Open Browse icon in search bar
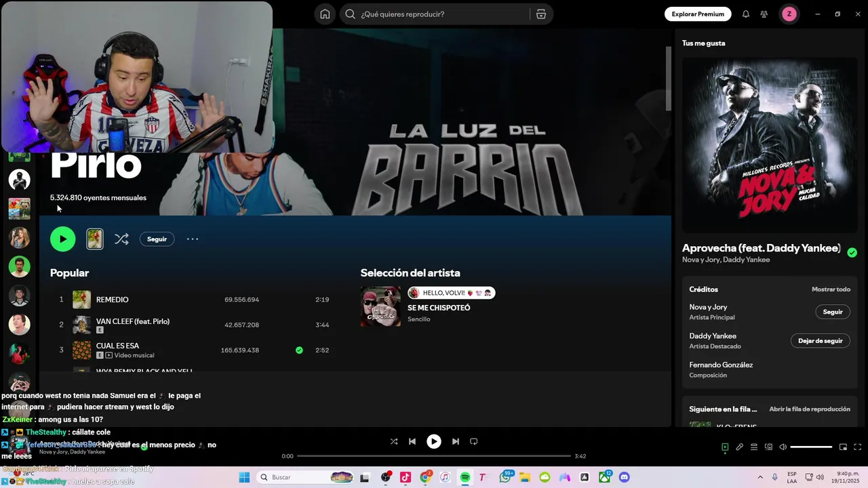868x488 pixels. point(541,14)
